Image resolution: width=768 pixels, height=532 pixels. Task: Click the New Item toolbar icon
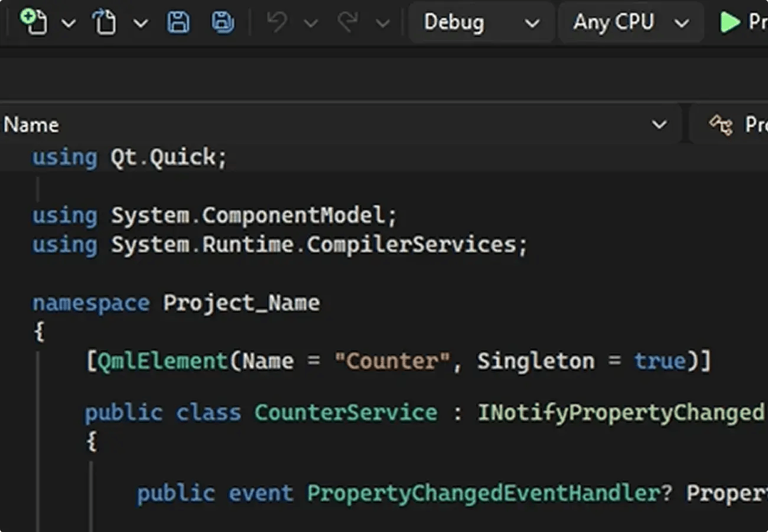pyautogui.click(x=33, y=22)
